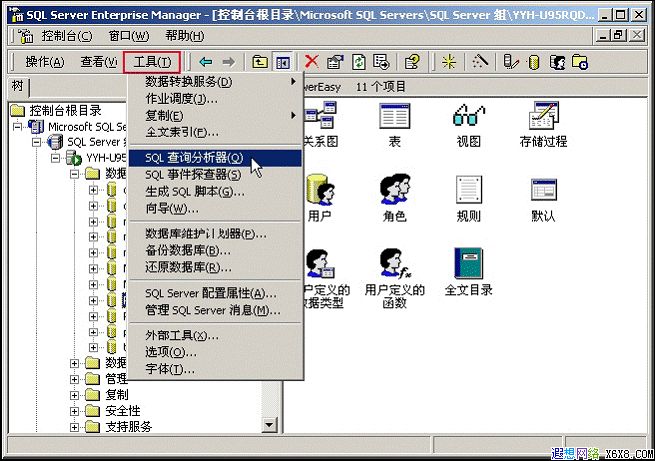The height and width of the screenshot is (461, 655).
Task: Click the register server toolbar icon
Action: click(510, 62)
